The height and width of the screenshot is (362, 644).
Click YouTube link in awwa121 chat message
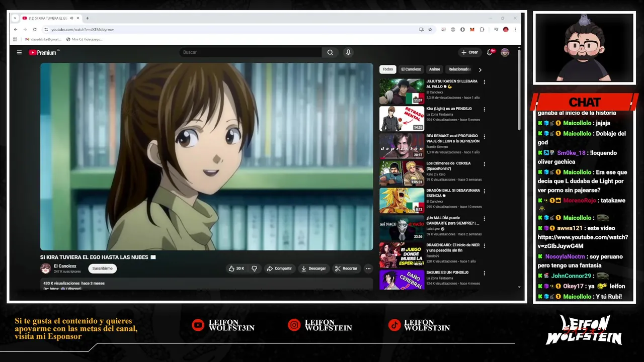pyautogui.click(x=583, y=241)
